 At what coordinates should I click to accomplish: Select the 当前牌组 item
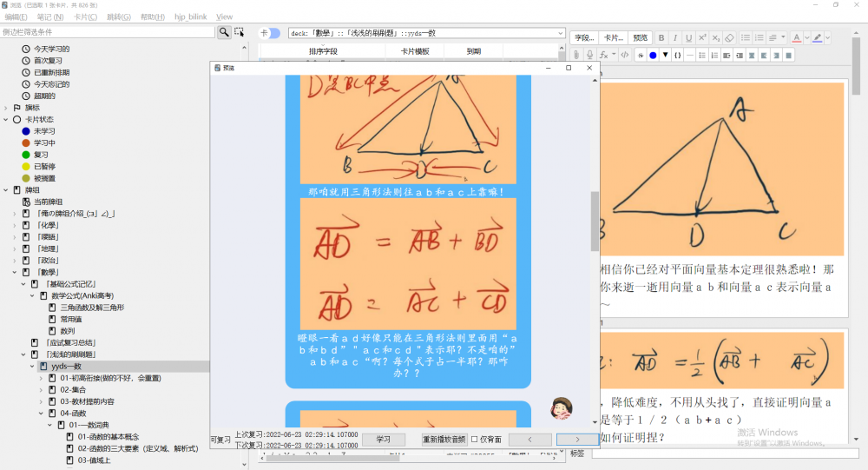click(48, 202)
